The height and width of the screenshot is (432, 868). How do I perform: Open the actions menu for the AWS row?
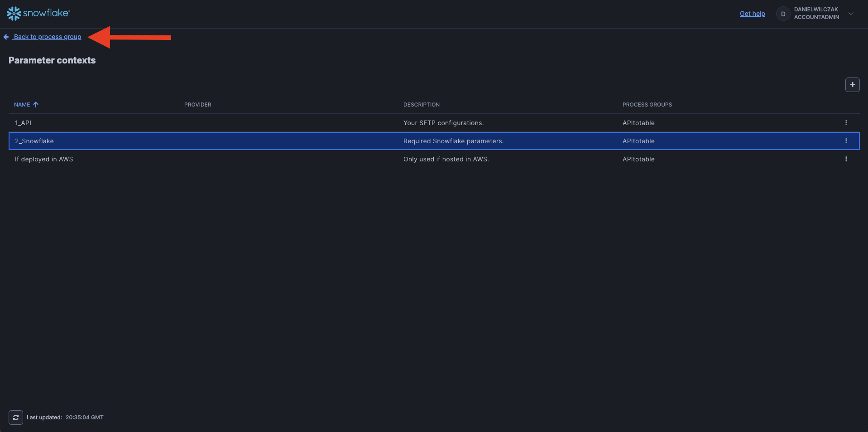(x=846, y=159)
